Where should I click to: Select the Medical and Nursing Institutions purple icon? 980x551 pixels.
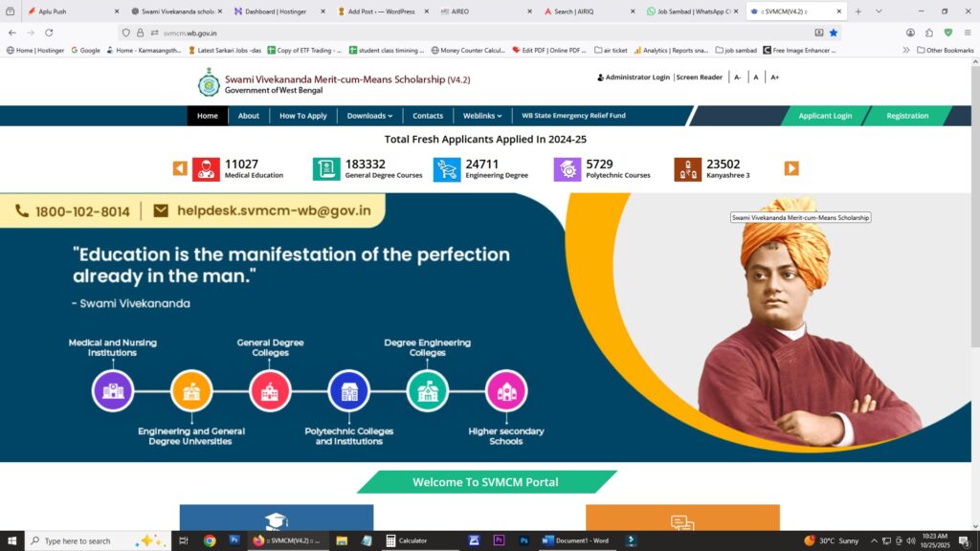[x=113, y=391]
